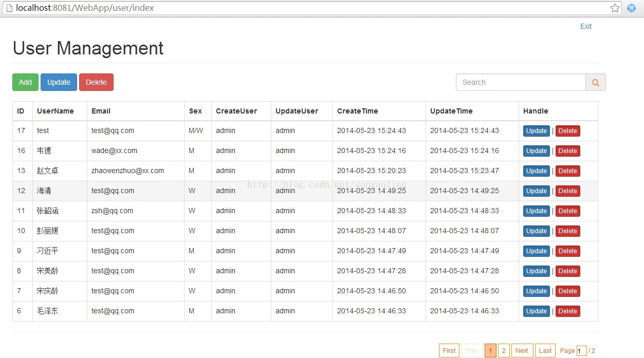The image size is (644, 358).
Task: Delete row with ID 8
Action: click(x=567, y=271)
